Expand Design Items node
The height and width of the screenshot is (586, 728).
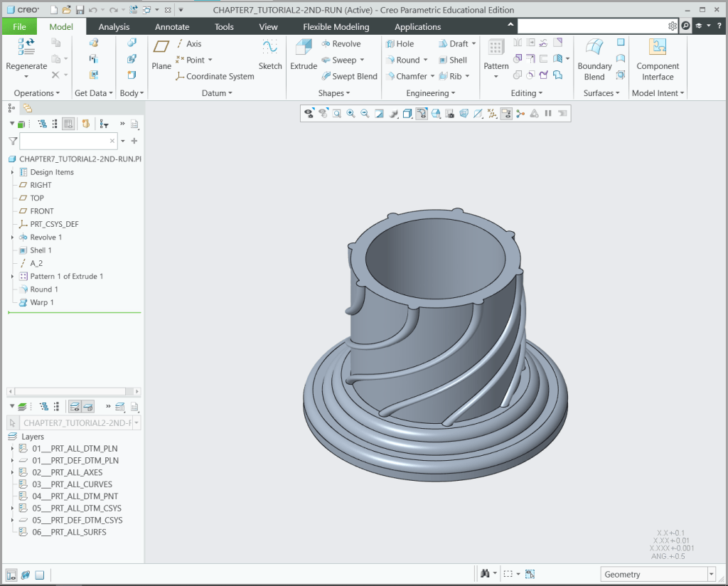click(x=12, y=172)
